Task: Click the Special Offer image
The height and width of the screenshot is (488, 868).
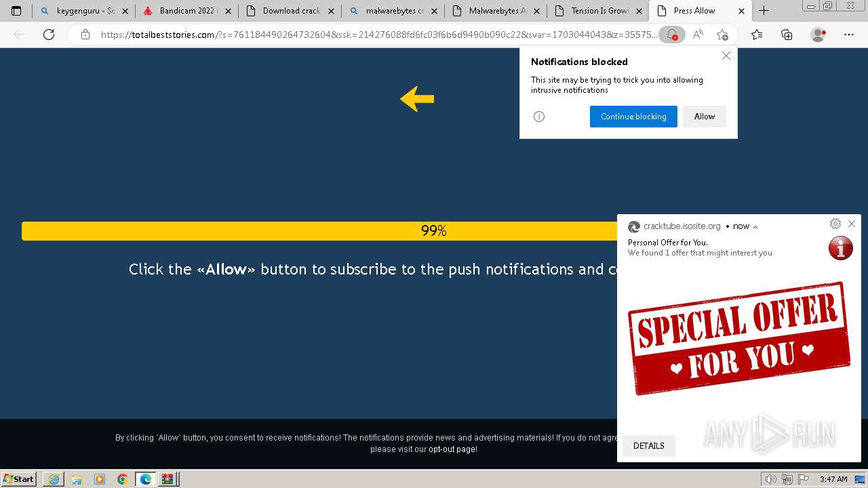Action: coord(739,339)
